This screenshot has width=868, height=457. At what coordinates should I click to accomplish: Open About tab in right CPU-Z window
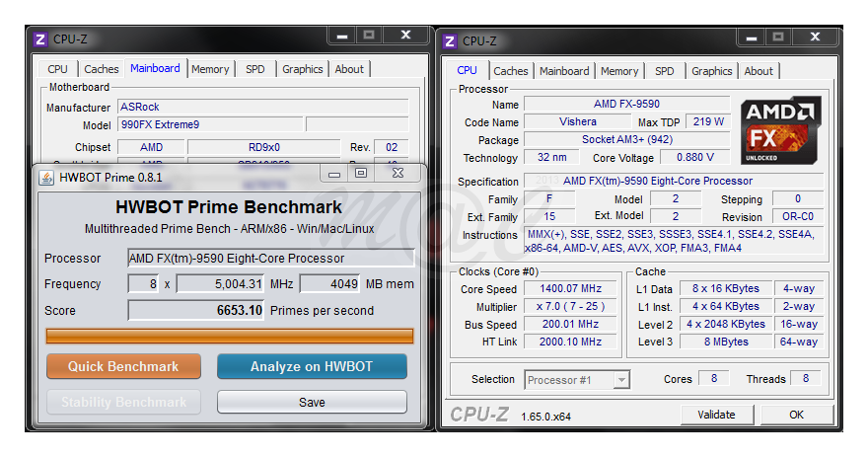pos(759,71)
